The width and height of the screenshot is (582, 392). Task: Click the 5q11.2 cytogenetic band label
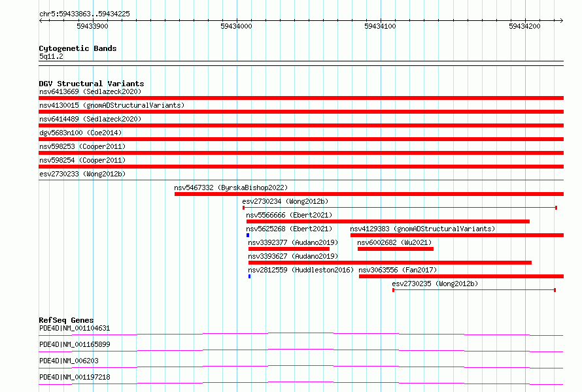tap(51, 56)
